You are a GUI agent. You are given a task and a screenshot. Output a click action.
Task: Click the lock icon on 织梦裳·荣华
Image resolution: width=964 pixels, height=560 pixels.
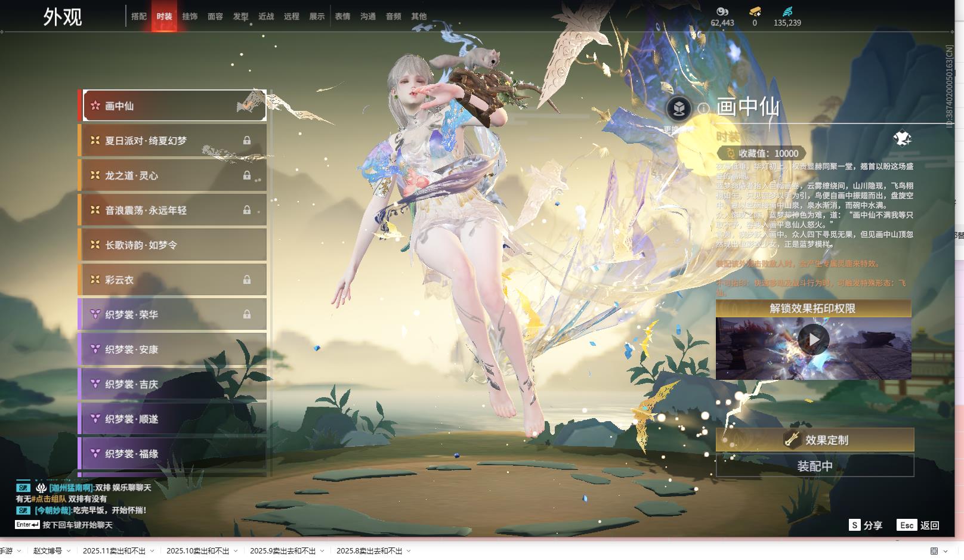click(x=246, y=314)
